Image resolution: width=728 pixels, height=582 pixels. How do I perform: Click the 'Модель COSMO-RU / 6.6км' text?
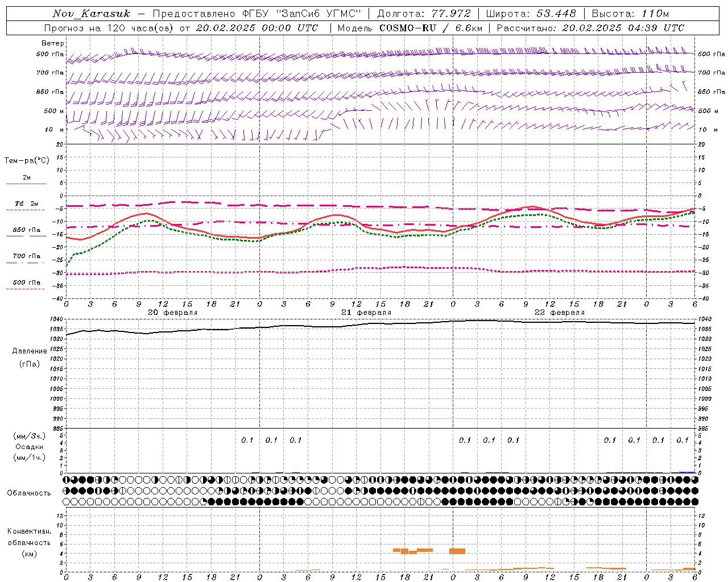tap(409, 28)
